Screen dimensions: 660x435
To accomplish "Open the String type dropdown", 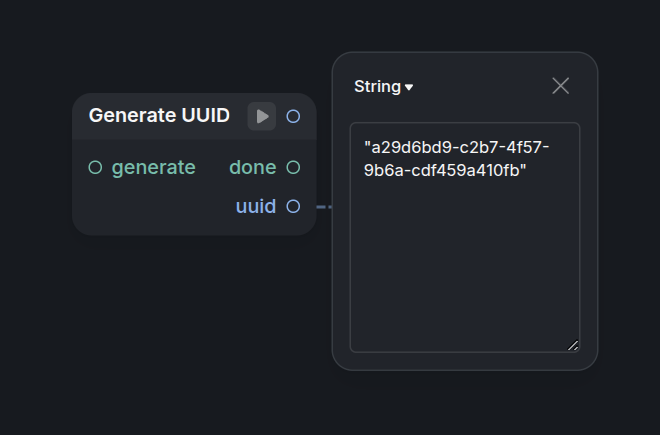I will point(383,87).
